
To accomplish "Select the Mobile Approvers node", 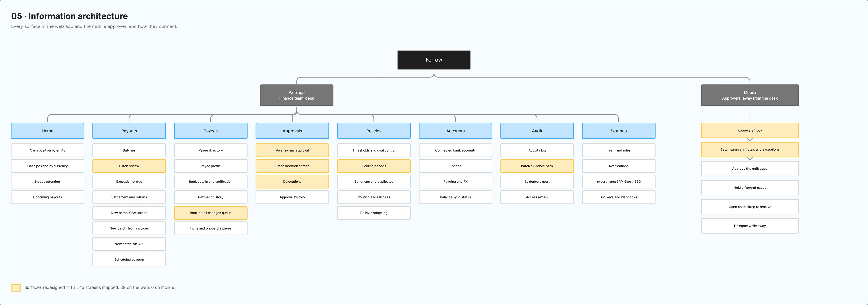I will click(x=750, y=96).
